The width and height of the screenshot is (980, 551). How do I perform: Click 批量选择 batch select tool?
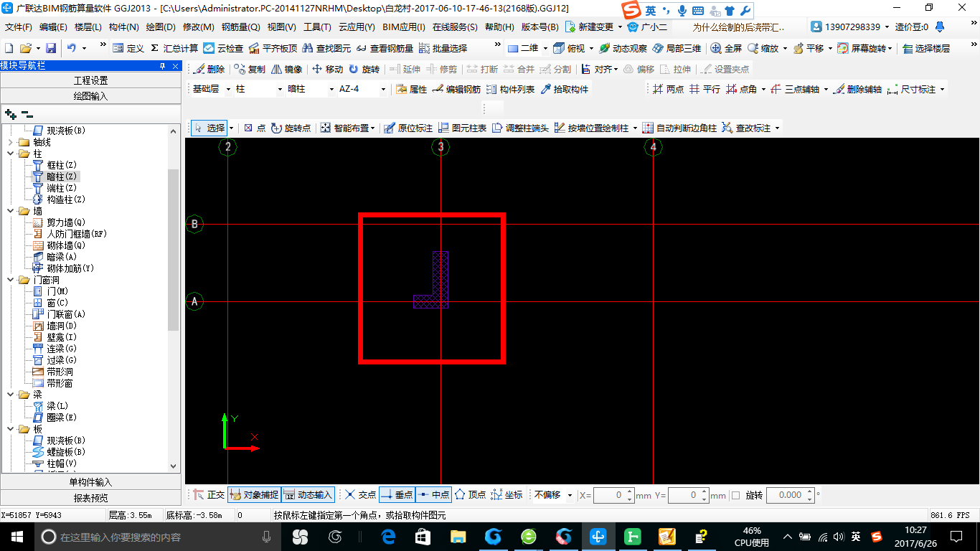click(443, 48)
